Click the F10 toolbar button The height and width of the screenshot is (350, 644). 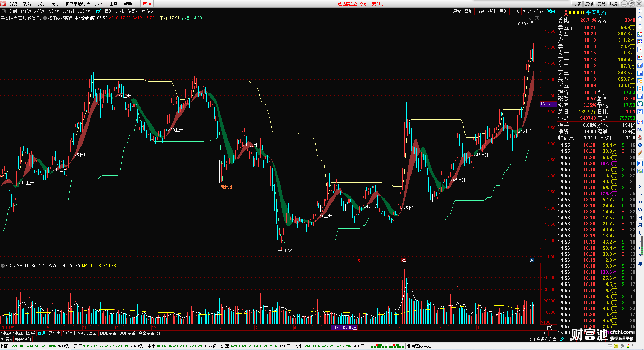pos(516,11)
